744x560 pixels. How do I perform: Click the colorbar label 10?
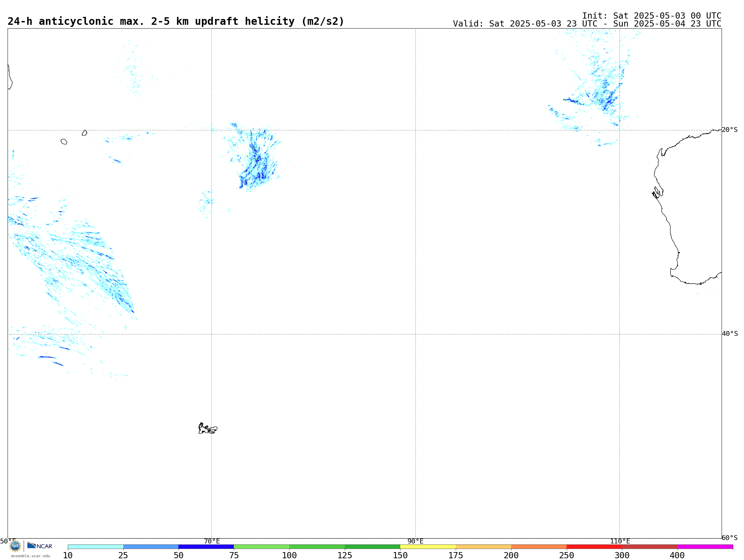(68, 556)
